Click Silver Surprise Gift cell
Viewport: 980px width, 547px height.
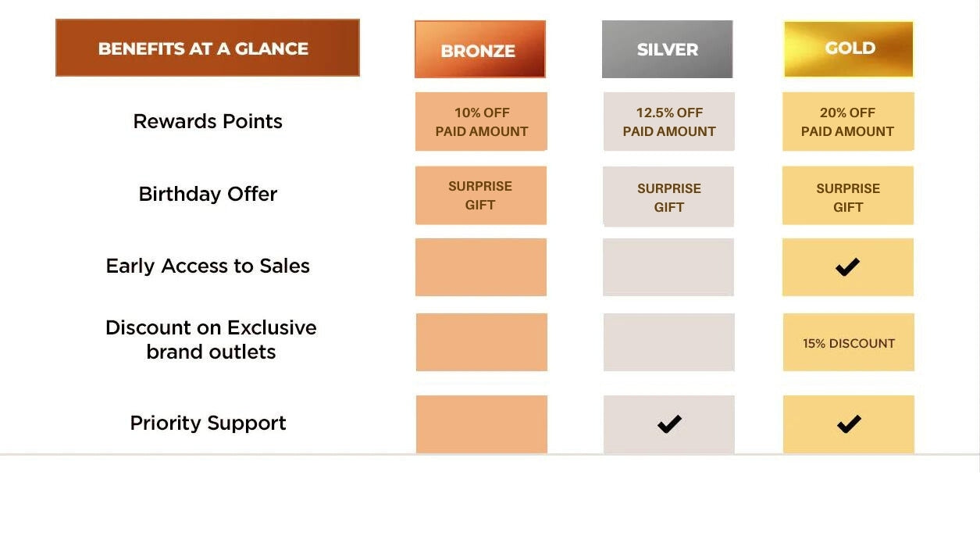tap(668, 197)
